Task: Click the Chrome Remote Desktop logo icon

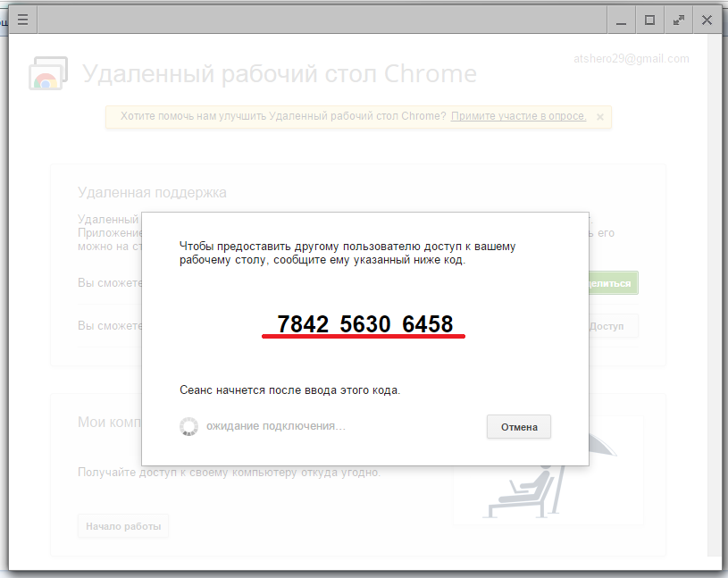Action: pyautogui.click(x=48, y=73)
